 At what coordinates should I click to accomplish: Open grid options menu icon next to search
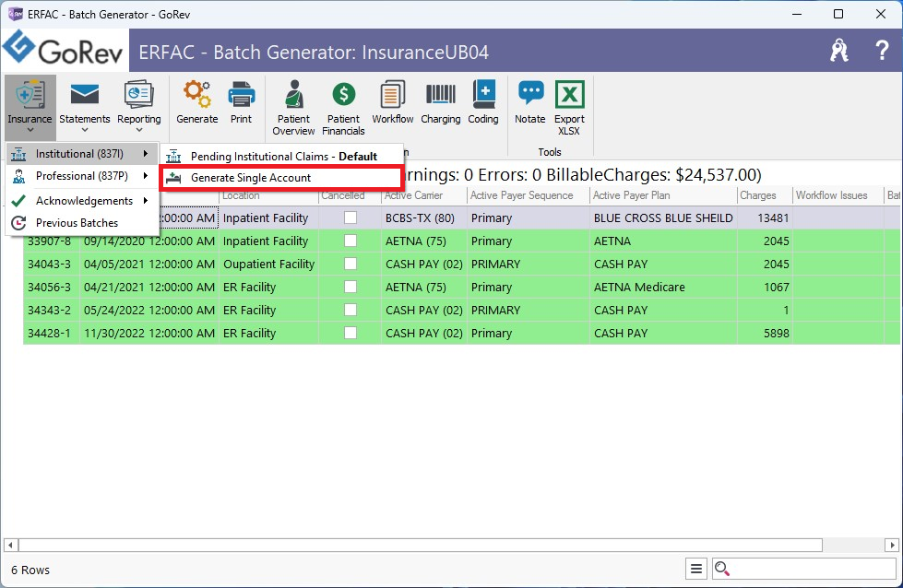click(696, 569)
